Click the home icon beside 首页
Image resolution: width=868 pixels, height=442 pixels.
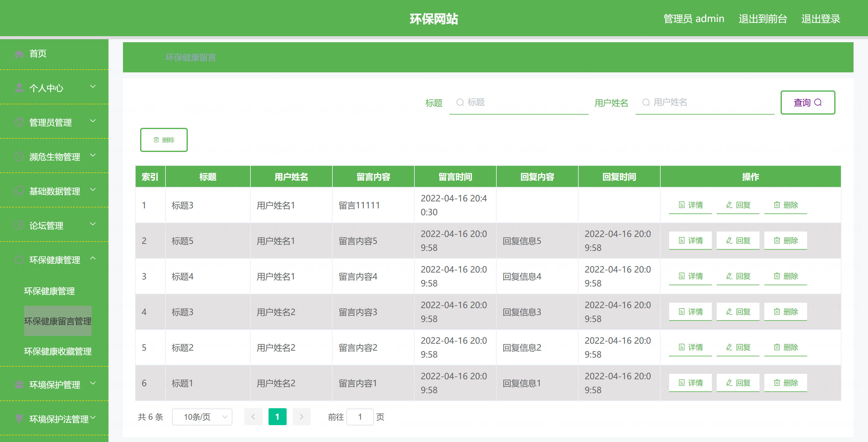(x=19, y=54)
